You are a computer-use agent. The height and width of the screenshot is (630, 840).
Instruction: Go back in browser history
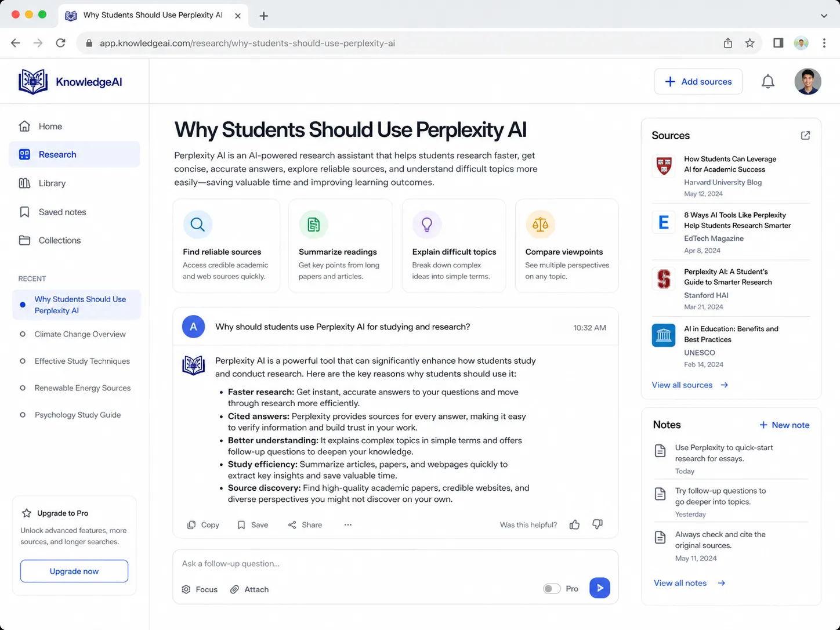(16, 43)
